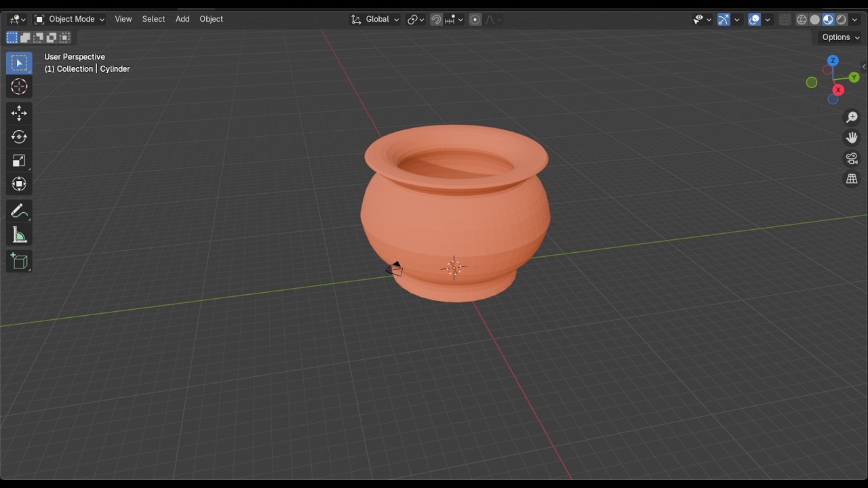Screen dimensions: 868x488
Task: Open overlays settings dropdown arrow
Action: tap(768, 20)
